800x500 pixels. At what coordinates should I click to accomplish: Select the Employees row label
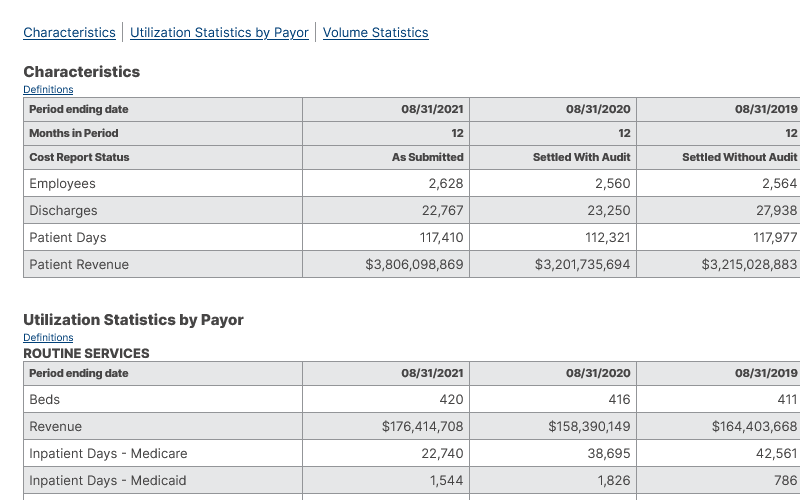62,184
